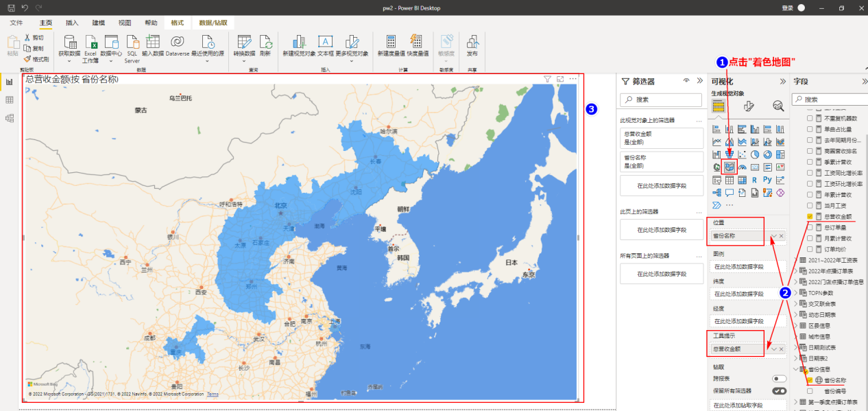The width and height of the screenshot is (868, 411).
Task: Click the 搜索 box in the fields pane
Action: point(830,99)
